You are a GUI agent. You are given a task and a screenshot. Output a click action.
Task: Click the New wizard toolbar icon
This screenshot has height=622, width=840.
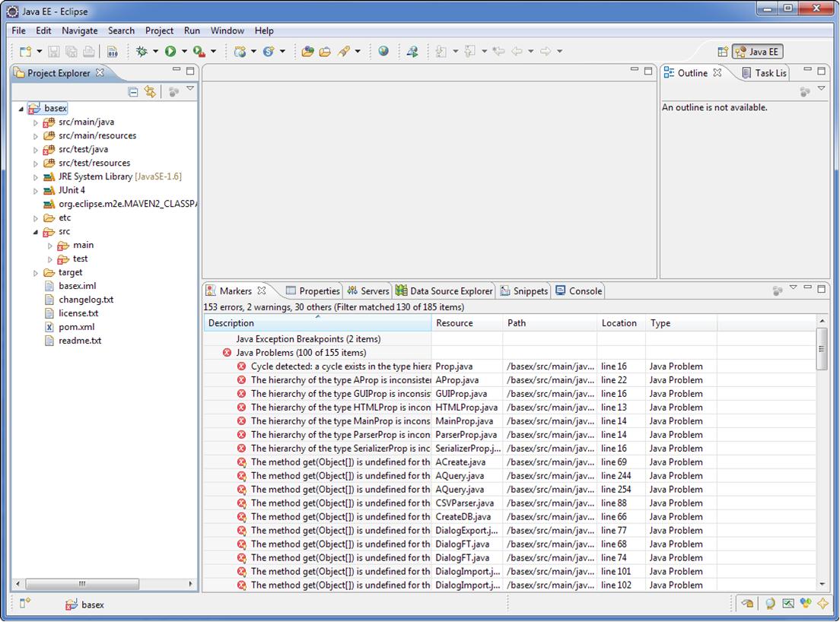tap(25, 52)
